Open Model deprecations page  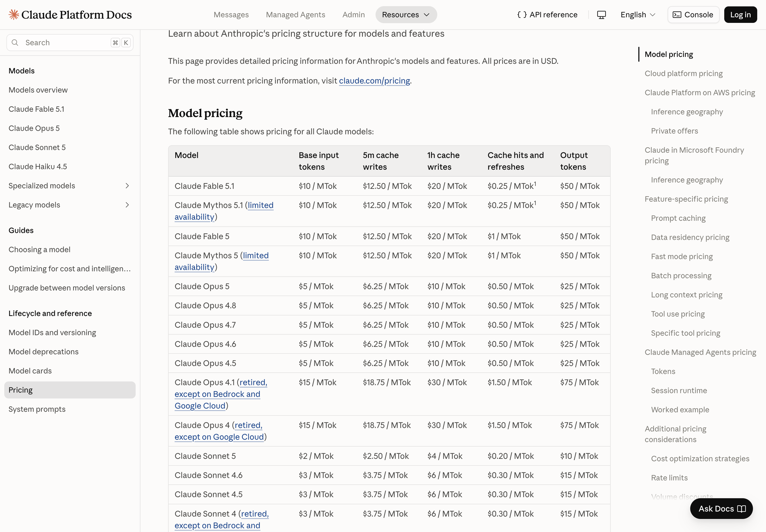(x=43, y=352)
